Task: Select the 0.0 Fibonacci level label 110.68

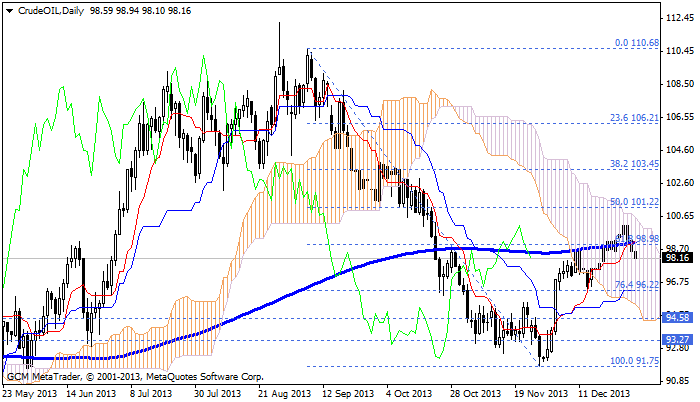Action: pyautogui.click(x=637, y=43)
